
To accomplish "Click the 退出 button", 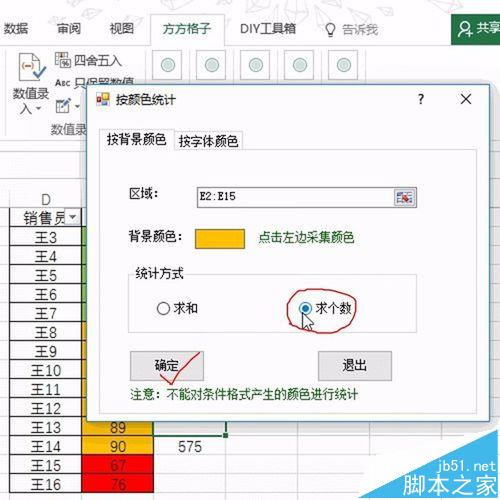I will pyautogui.click(x=355, y=366).
